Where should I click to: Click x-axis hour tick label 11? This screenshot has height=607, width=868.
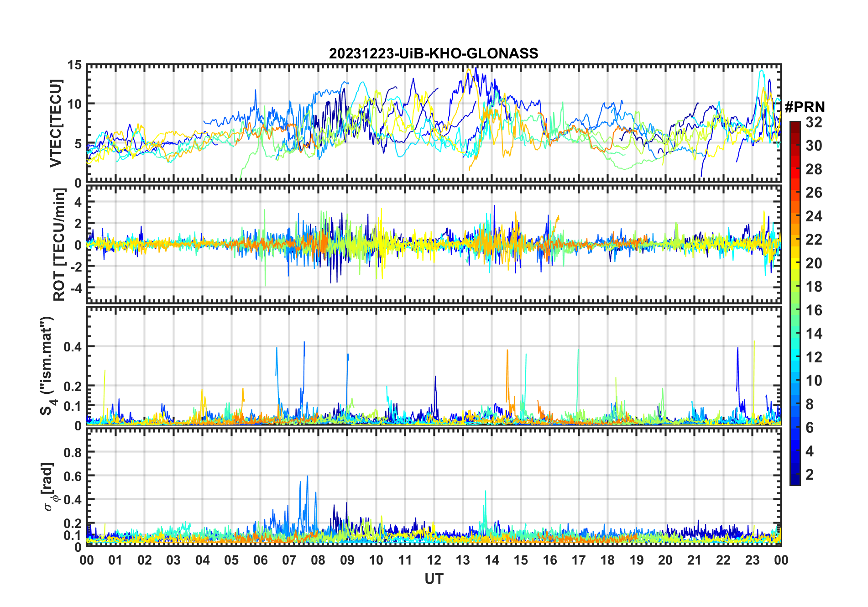point(405,560)
